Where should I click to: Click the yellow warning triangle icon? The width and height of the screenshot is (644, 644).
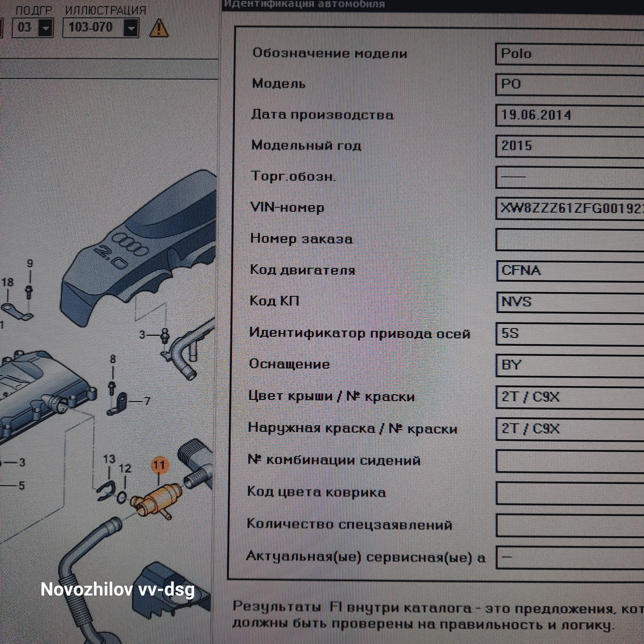click(x=159, y=28)
